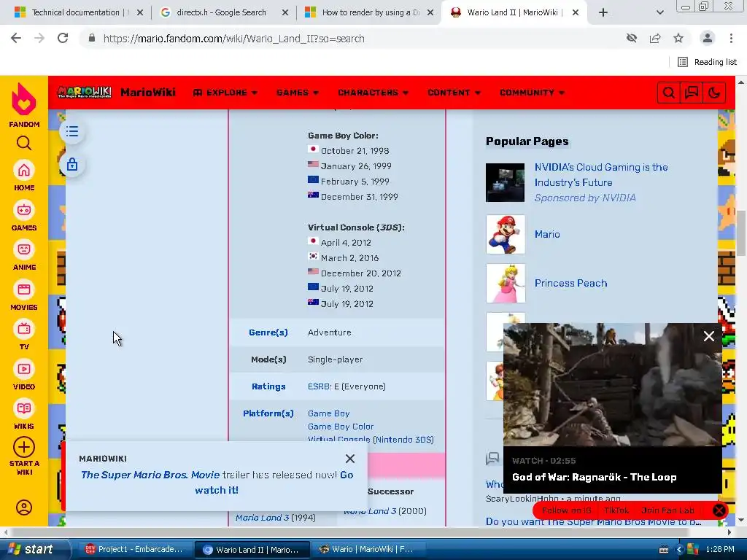The height and width of the screenshot is (560, 747).
Task: Open the Mario popular page link
Action: pyautogui.click(x=547, y=234)
